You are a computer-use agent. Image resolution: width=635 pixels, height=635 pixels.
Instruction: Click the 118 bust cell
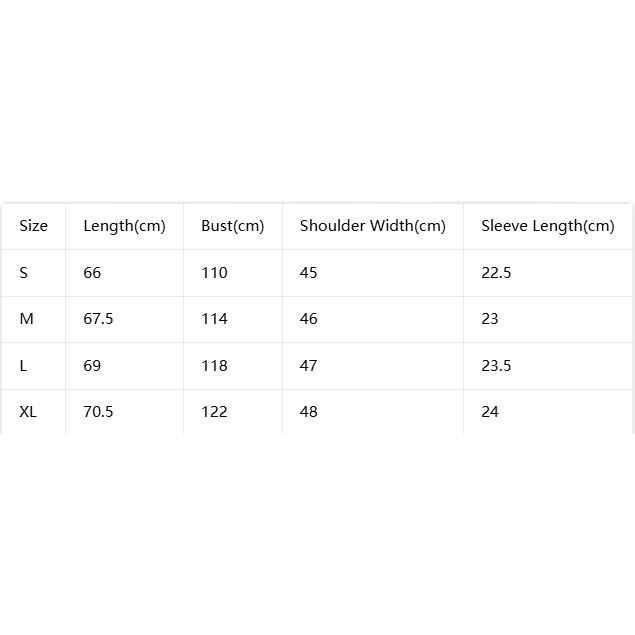214,366
